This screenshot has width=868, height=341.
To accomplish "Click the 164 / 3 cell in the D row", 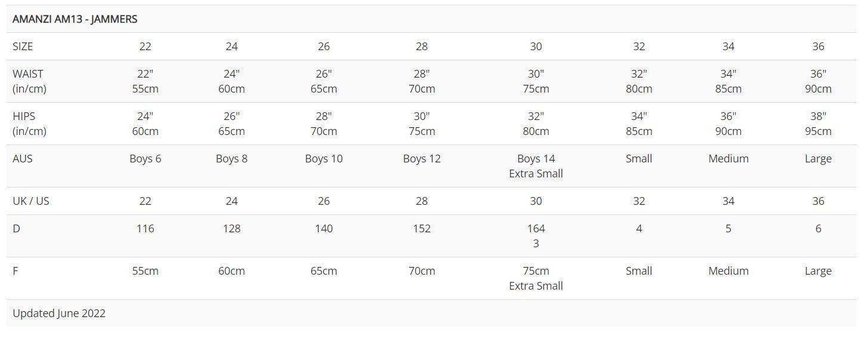I will click(x=536, y=236).
